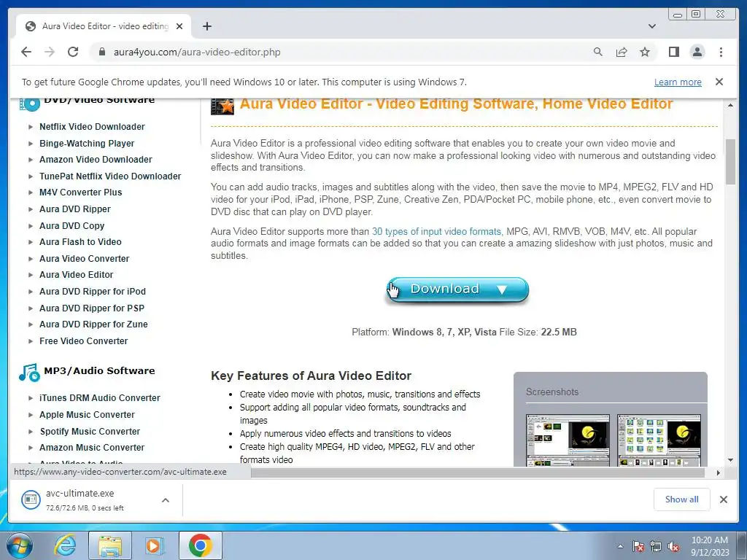Open TunePat Netflix Video Downloader link
Screen dimensions: 747x560
point(110,176)
